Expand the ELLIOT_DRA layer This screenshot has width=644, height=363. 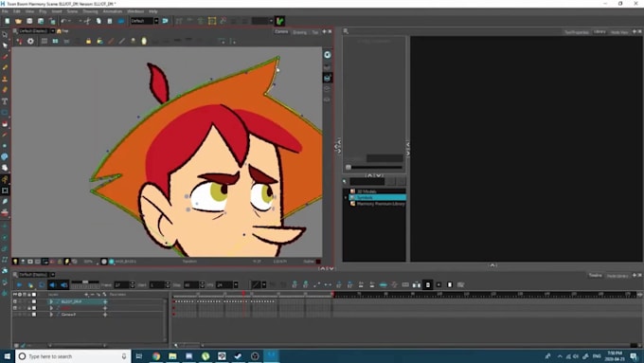pos(51,301)
